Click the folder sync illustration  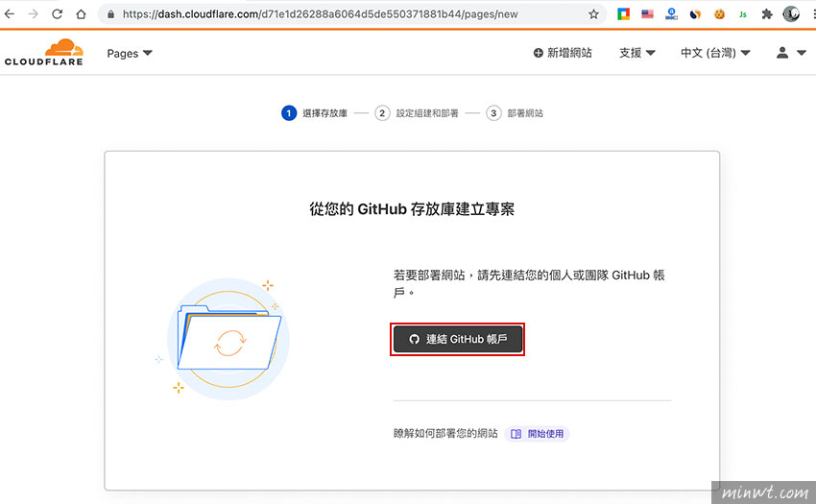click(x=228, y=339)
